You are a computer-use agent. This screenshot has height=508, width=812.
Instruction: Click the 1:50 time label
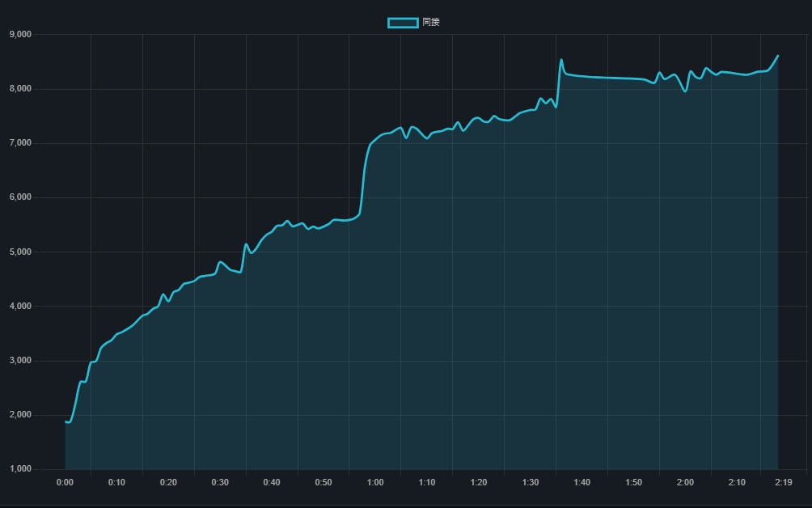(634, 483)
